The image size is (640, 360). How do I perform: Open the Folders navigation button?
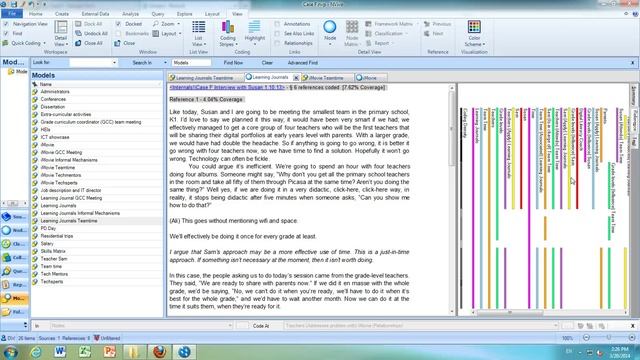coord(14,312)
